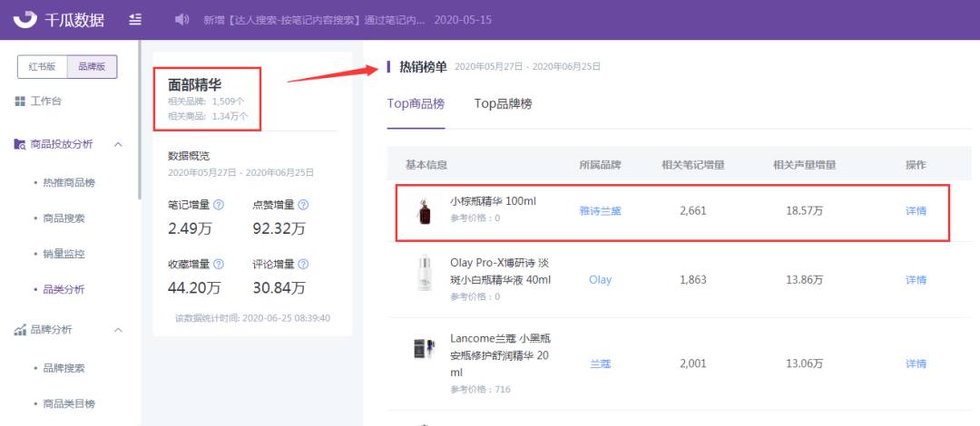This screenshot has width=980, height=426.
Task: Open help icon next to 笔记增量
Action: pos(219,204)
